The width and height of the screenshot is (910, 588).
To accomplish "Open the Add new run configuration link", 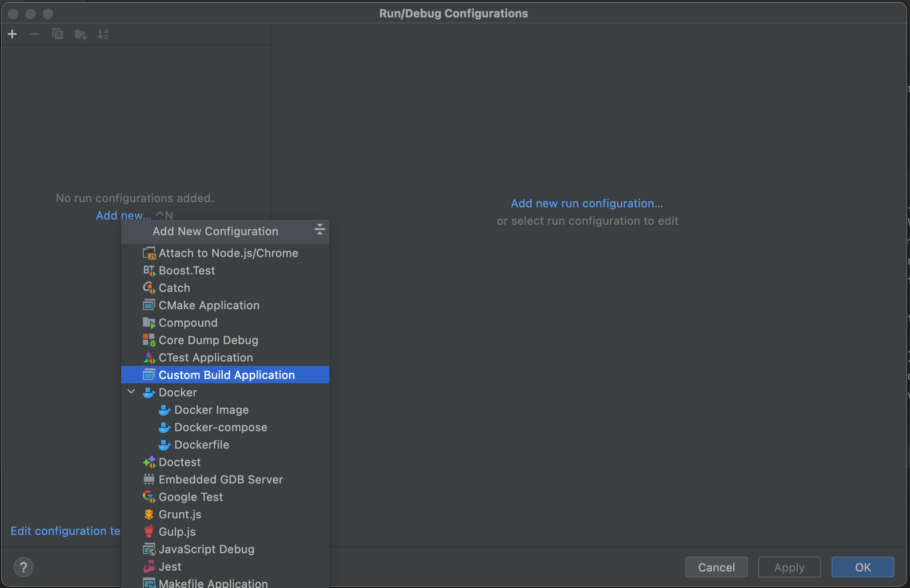I will 587,203.
